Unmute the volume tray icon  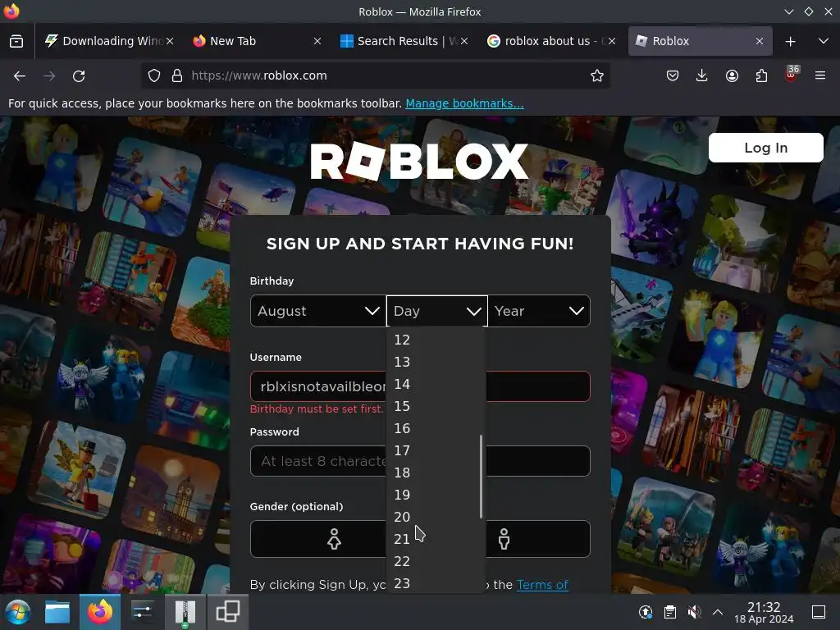click(x=694, y=612)
